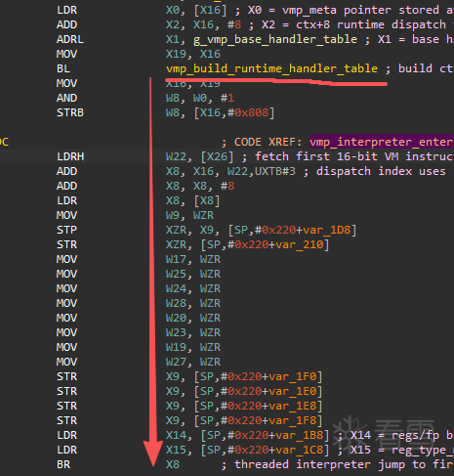Select the 'X8, [X8]' load operands

(193, 200)
